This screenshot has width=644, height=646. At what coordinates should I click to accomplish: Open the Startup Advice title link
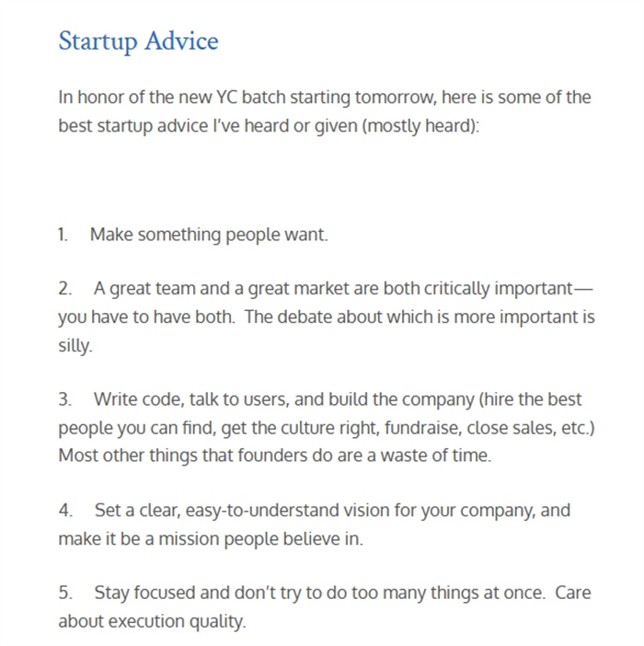point(138,41)
